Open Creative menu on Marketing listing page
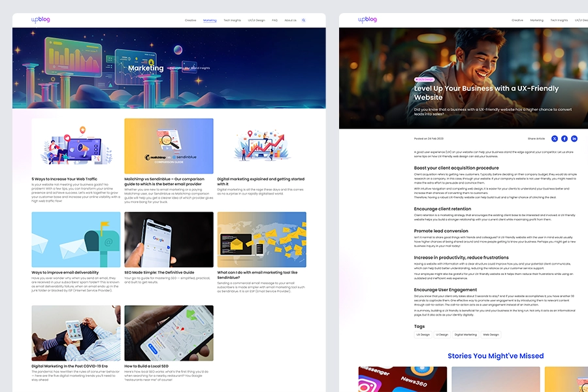The width and height of the screenshot is (588, 392). pos(190,20)
